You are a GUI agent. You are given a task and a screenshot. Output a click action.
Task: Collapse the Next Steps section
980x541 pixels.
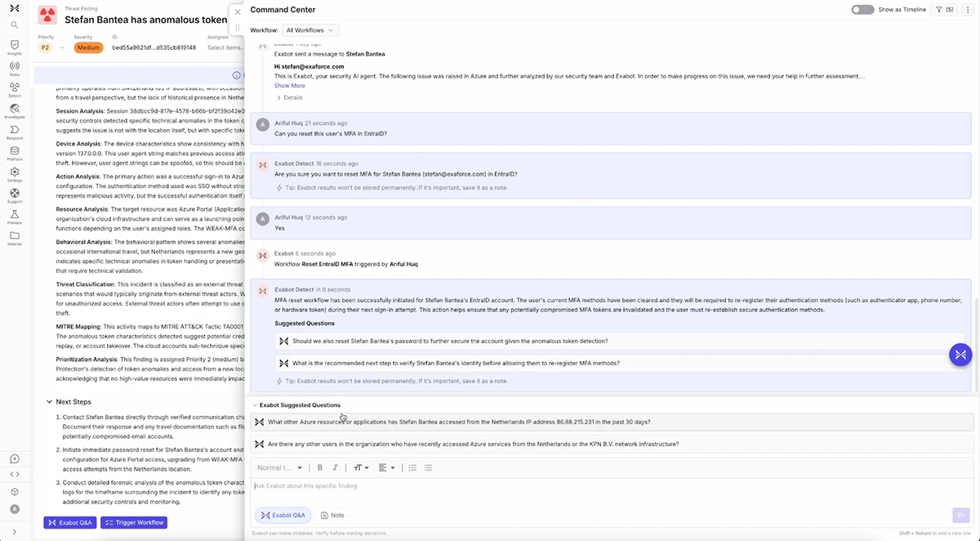[x=49, y=402]
